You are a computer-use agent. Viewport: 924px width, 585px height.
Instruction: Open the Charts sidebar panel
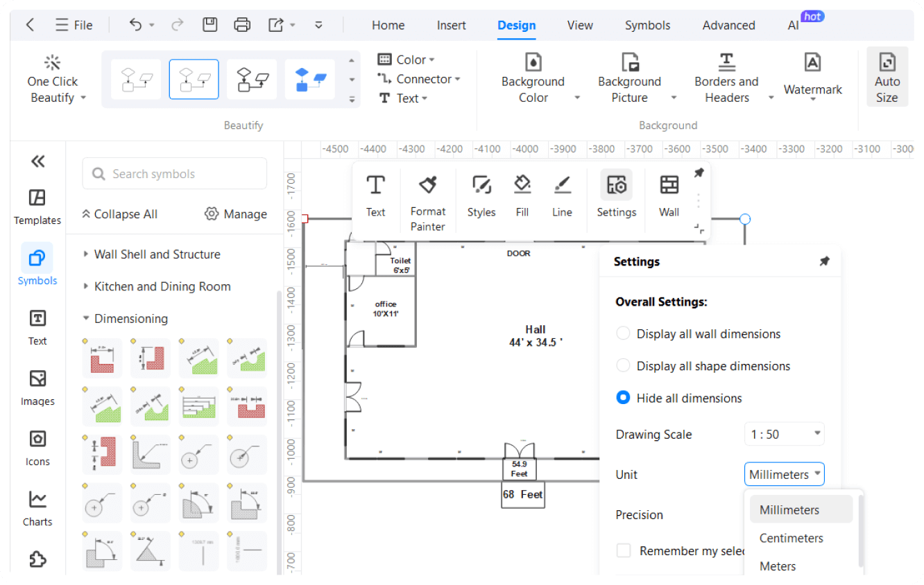coord(37,509)
